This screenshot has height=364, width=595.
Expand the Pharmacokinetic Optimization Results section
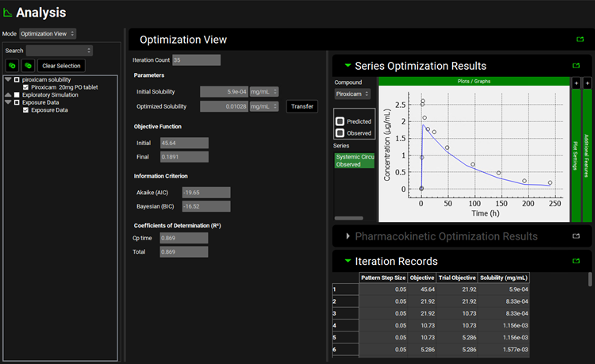coord(347,236)
